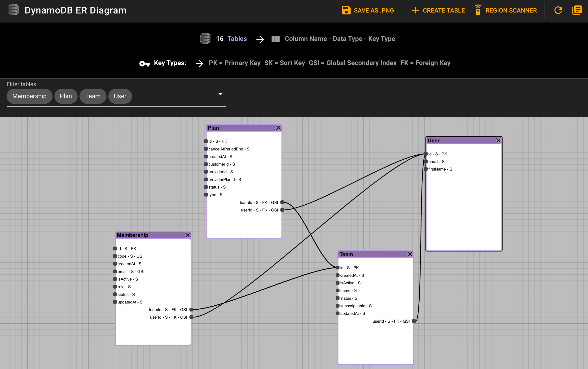Close the Membership table node
The height and width of the screenshot is (369, 588).
(x=187, y=235)
